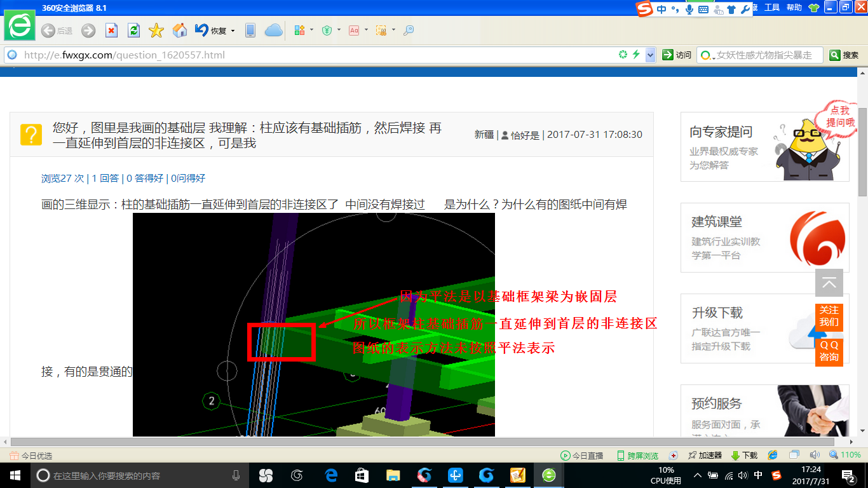Click Sogou microphone voice input icon
The height and width of the screenshot is (488, 868).
[x=689, y=9]
